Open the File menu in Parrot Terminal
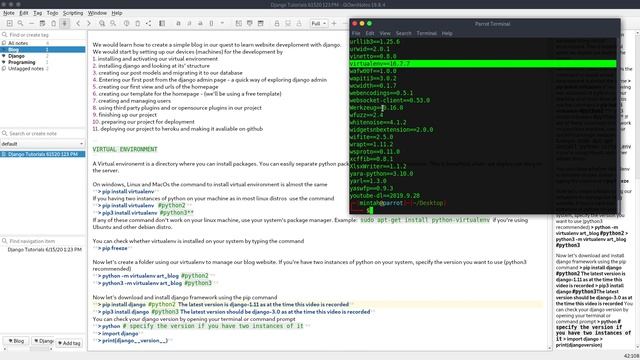This screenshot has height=360, width=640. click(356, 33)
